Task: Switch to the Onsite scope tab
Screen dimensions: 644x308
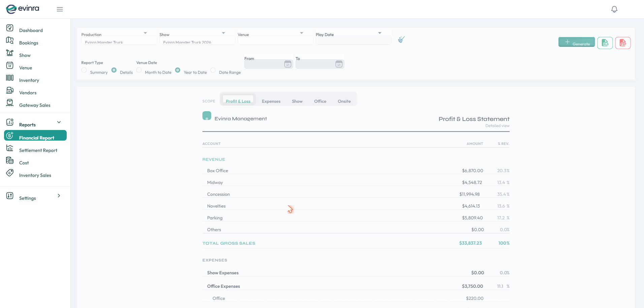Action: pyautogui.click(x=344, y=101)
